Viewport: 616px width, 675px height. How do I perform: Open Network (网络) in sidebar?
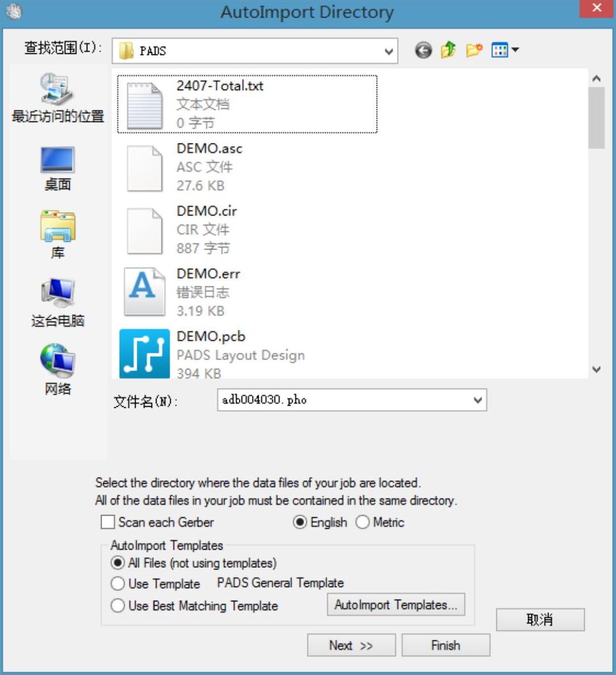pyautogui.click(x=58, y=370)
